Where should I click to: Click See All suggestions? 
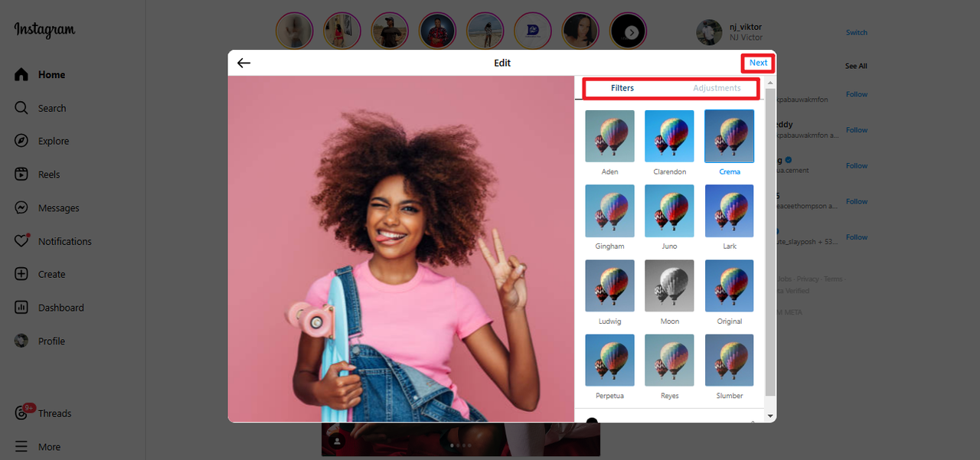tap(856, 66)
